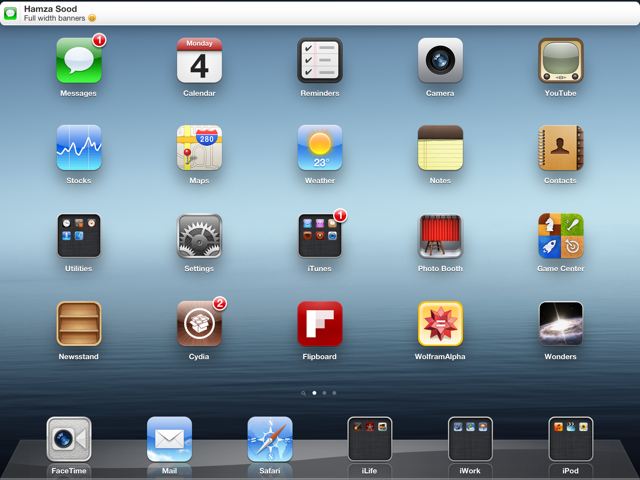Screen dimensions: 640x480
Task: Open the Utilities folder
Action: coord(79,236)
